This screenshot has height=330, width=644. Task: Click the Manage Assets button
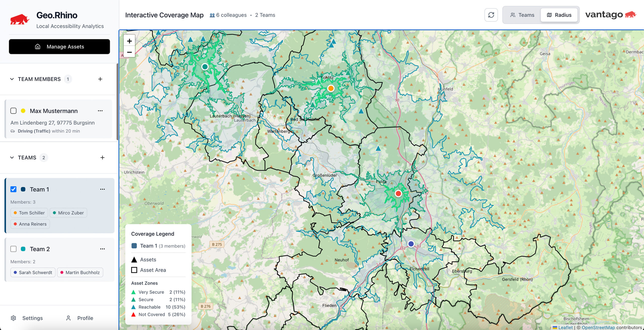(x=59, y=47)
